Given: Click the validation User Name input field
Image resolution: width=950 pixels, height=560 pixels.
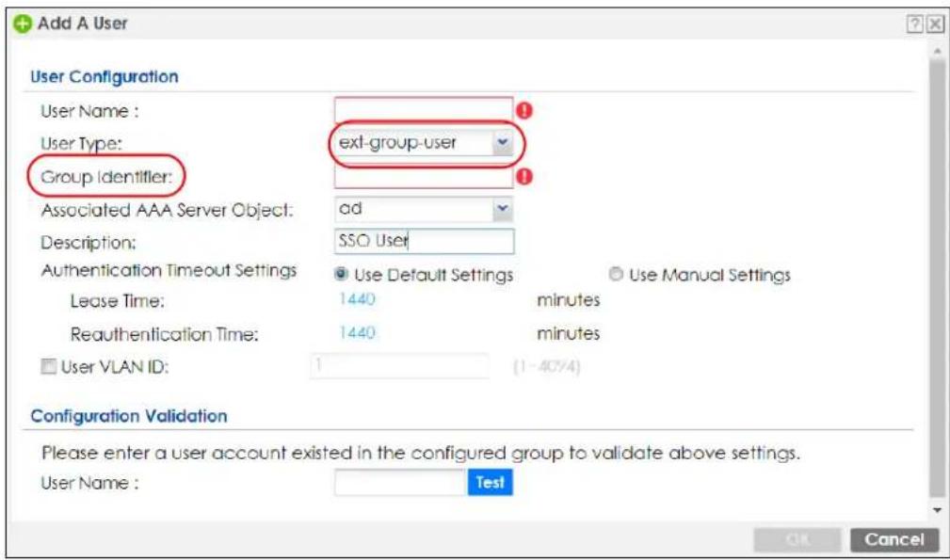Looking at the screenshot, I should tap(400, 483).
